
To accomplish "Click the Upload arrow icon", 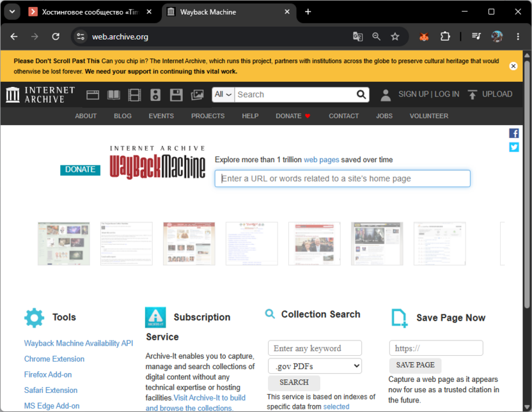I will pyautogui.click(x=473, y=95).
